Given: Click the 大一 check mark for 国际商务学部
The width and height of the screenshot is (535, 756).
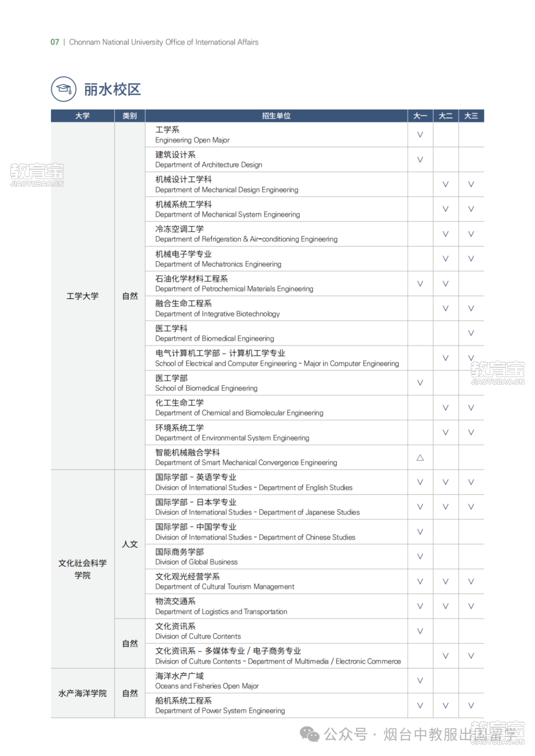Looking at the screenshot, I should coord(420,556).
